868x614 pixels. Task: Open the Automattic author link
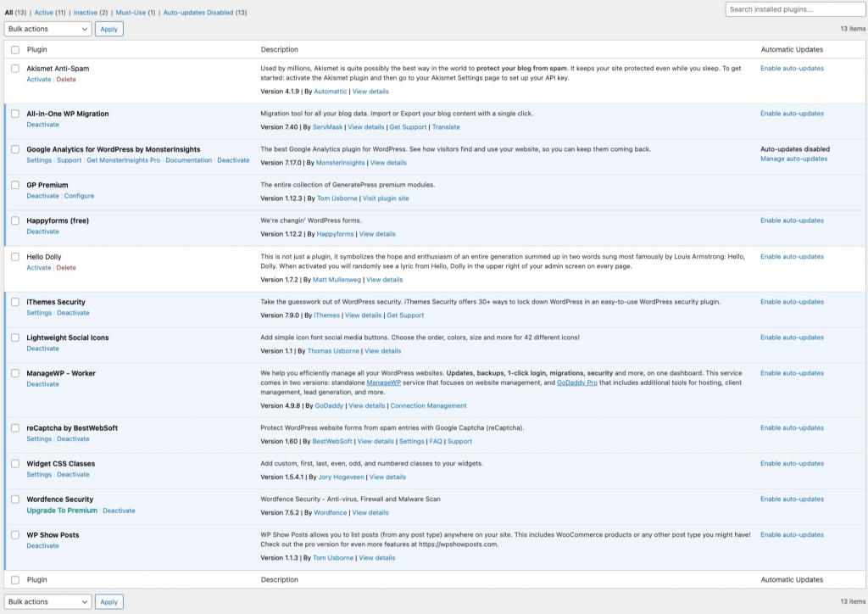pos(331,92)
